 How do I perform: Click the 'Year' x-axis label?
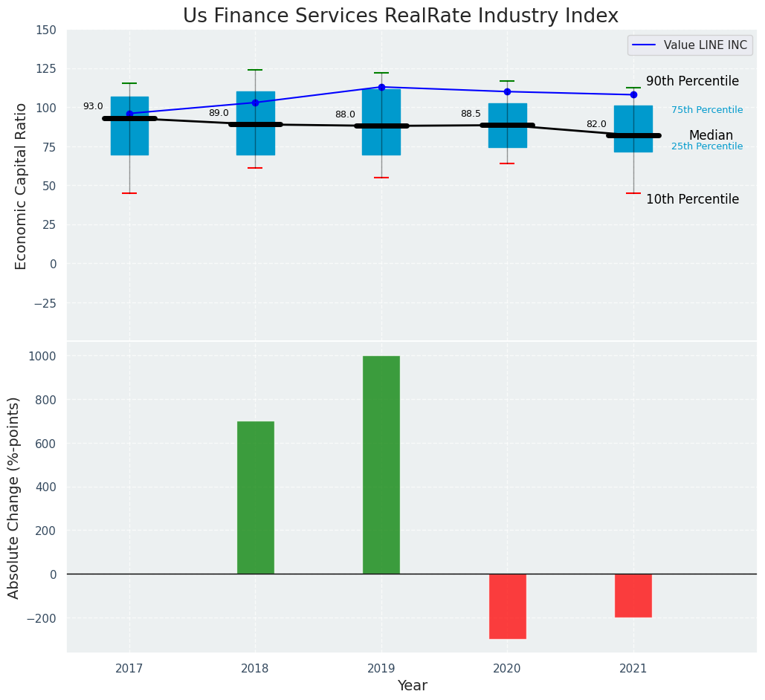413,685
